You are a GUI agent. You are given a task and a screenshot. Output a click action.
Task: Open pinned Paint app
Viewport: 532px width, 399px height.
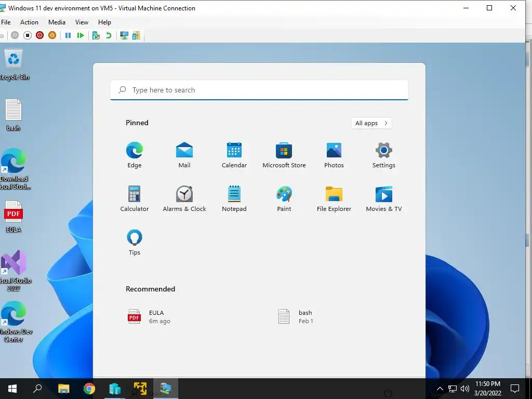tap(284, 199)
